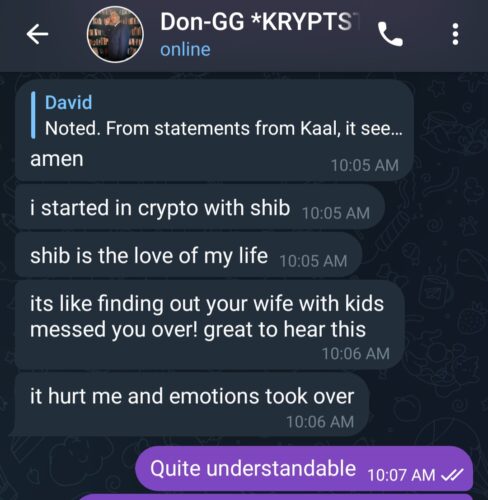
Task: Tap the 10:07 AM timestamp
Action: (401, 475)
